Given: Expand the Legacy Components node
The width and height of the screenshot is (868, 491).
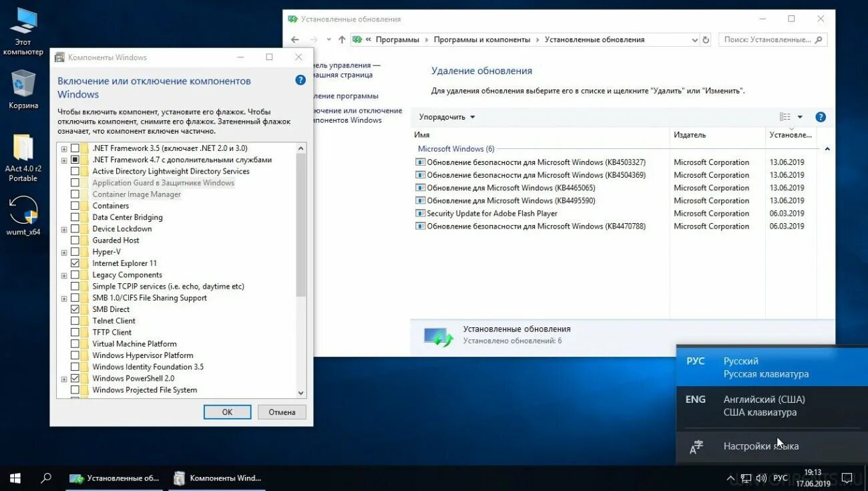Looking at the screenshot, I should pos(64,275).
